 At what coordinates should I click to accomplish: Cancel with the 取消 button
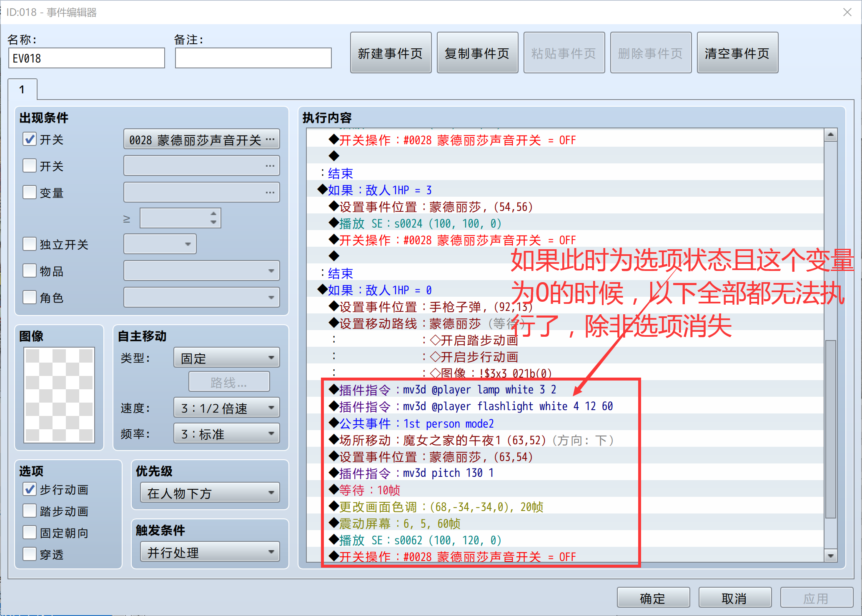click(735, 598)
